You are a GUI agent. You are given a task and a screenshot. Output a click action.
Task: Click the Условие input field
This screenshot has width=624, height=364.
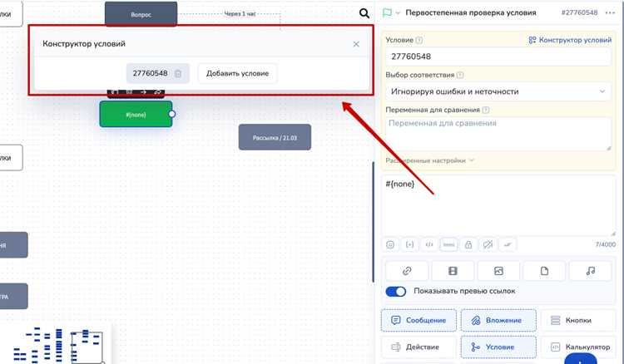coord(498,57)
